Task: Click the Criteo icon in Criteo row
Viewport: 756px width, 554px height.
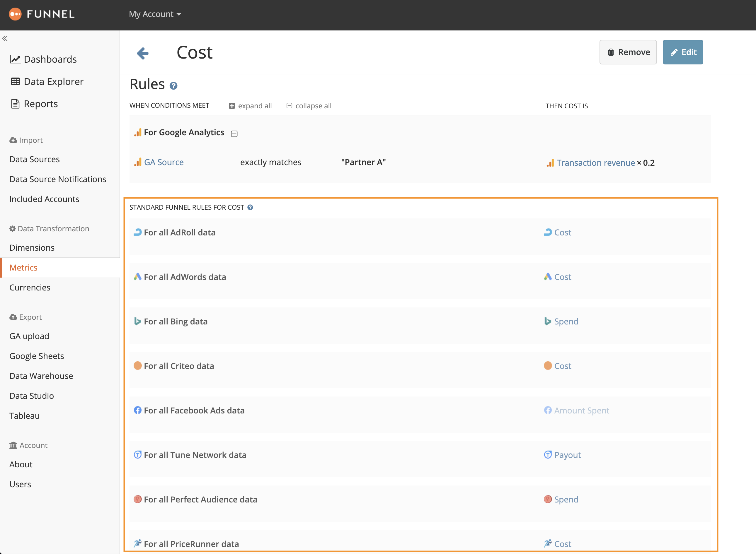Action: pyautogui.click(x=138, y=365)
